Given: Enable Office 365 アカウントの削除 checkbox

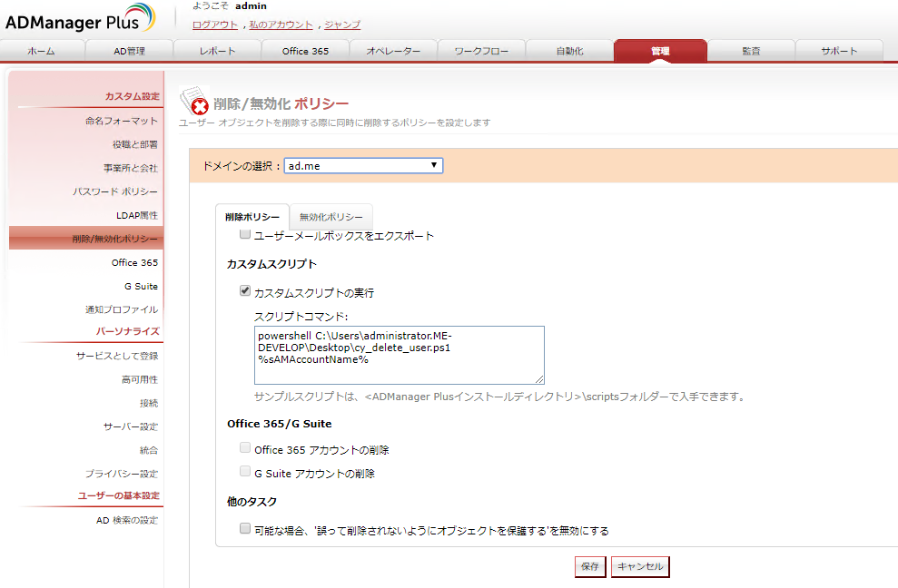Looking at the screenshot, I should (245, 447).
